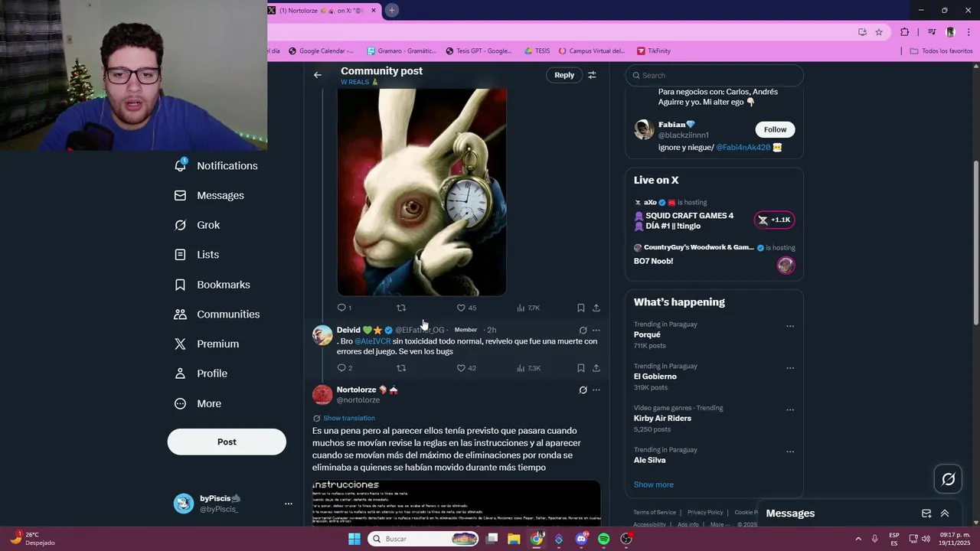
Task: Open the @AleIVCR mention link
Action: coord(372,341)
